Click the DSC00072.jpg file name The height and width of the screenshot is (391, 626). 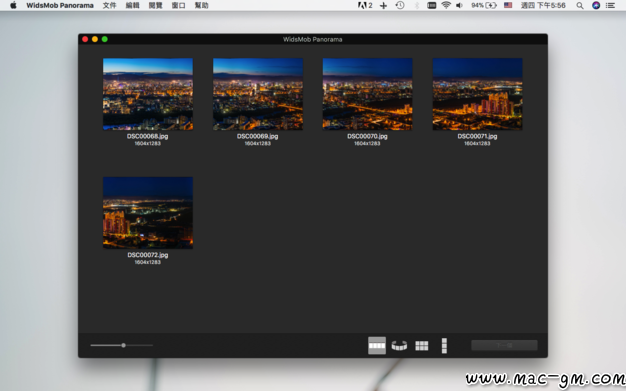[148, 255]
